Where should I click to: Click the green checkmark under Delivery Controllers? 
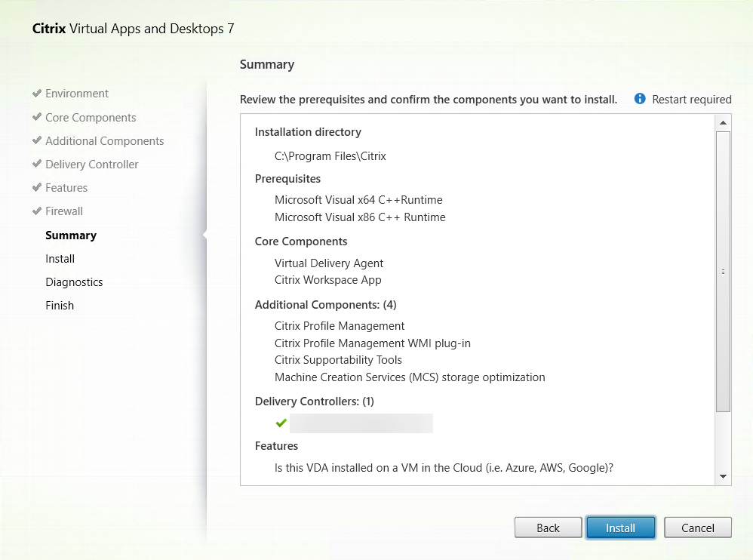[281, 423]
